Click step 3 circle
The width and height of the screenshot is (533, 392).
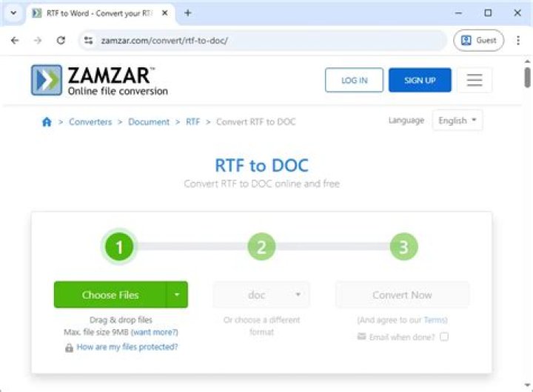tap(404, 246)
